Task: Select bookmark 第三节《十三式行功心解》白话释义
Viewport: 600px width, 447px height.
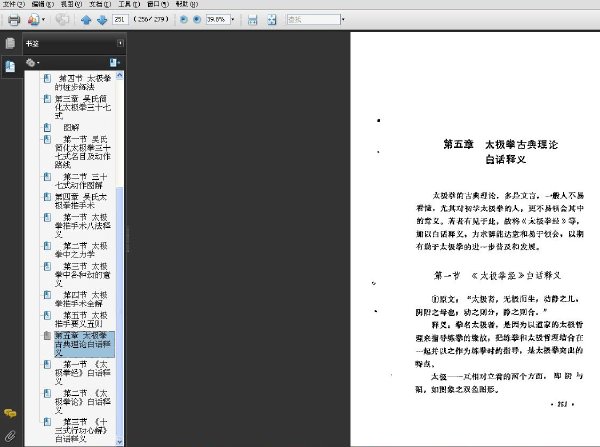Action: point(82,430)
